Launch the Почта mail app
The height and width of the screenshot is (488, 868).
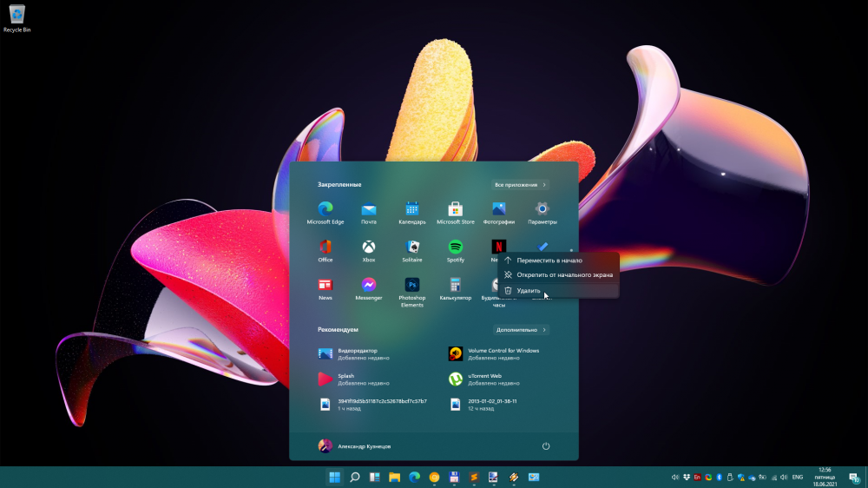click(369, 209)
